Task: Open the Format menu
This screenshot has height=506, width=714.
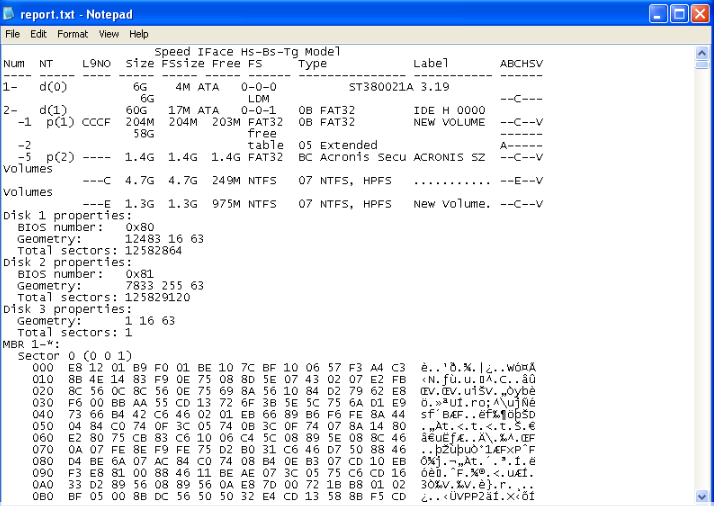Action: click(x=72, y=34)
